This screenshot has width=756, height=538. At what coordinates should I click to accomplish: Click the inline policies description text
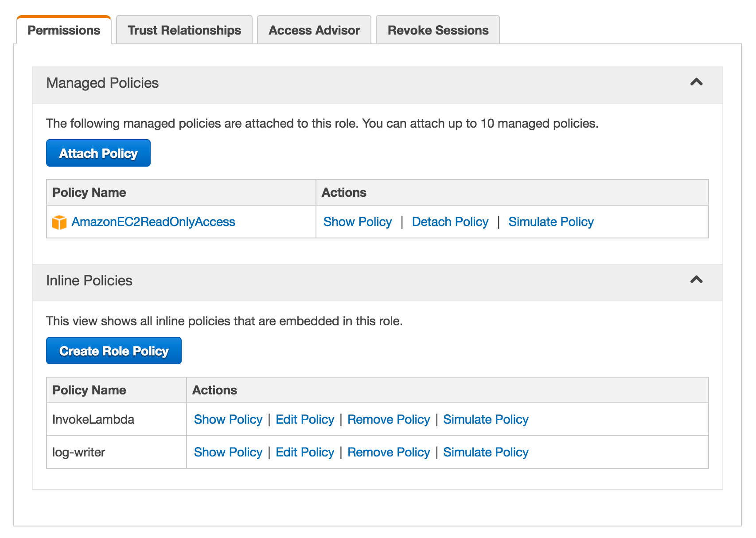(224, 321)
